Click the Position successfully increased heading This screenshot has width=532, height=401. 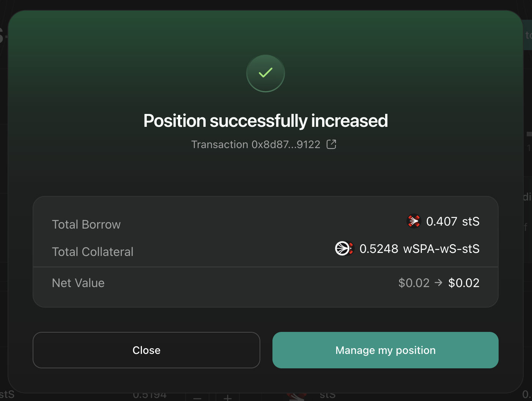coord(266,121)
